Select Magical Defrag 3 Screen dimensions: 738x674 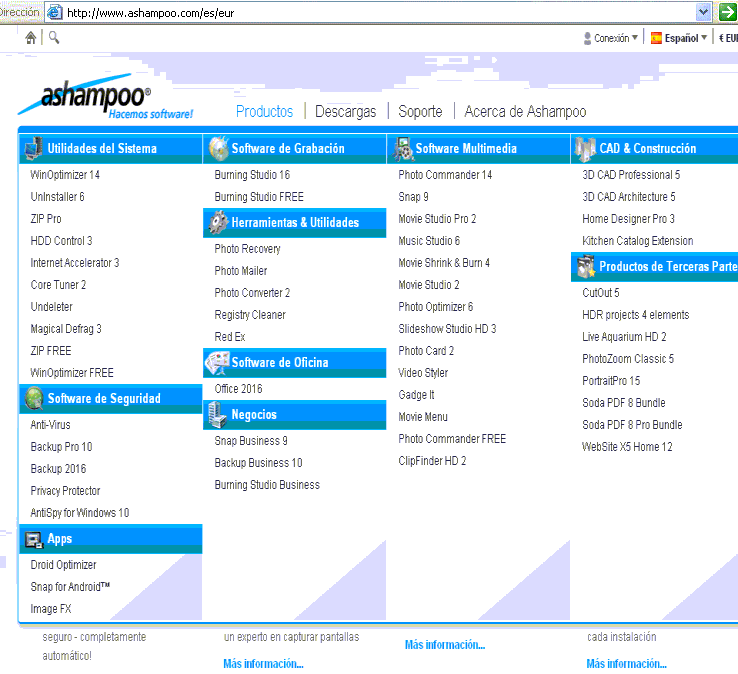[x=65, y=329]
